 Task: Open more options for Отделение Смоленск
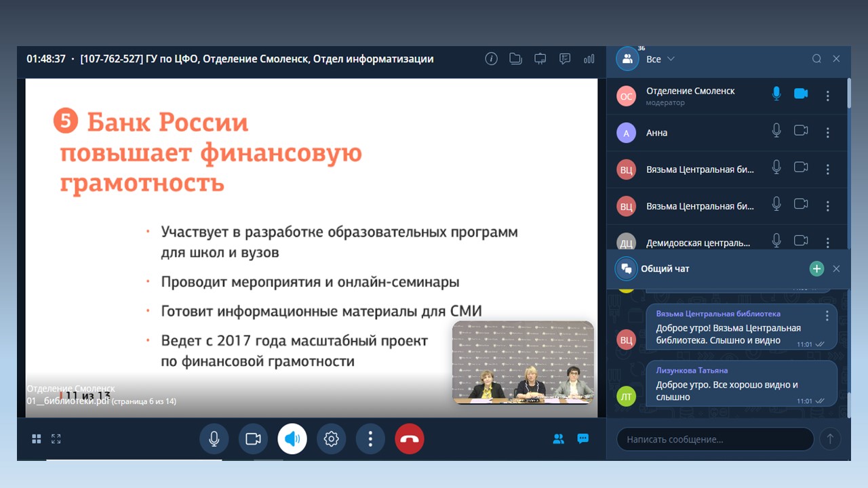click(x=827, y=96)
